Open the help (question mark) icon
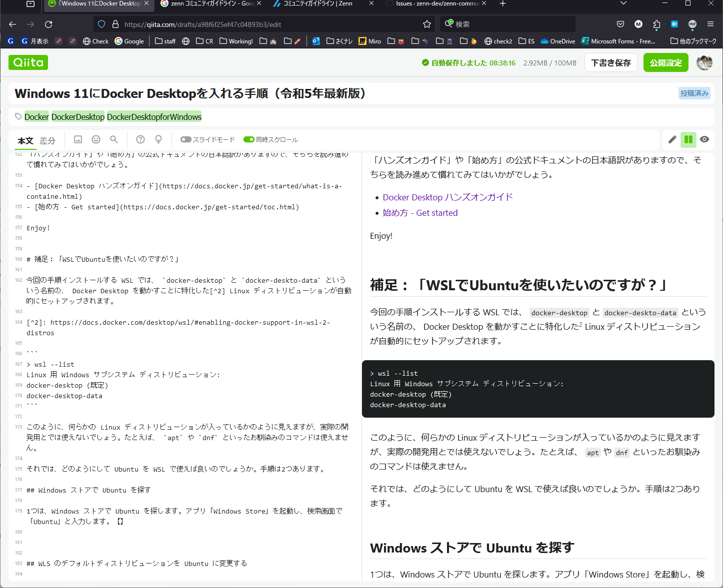723x588 pixels. coord(140,140)
